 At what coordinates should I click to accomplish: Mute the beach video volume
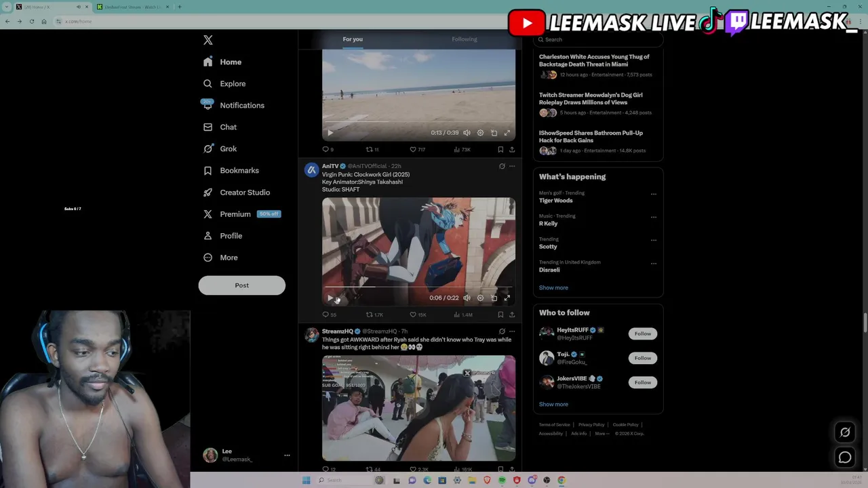tap(467, 133)
